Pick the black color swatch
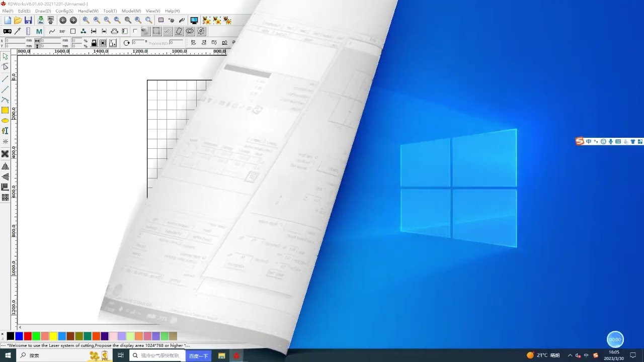The width and height of the screenshot is (644, 362). point(10,336)
